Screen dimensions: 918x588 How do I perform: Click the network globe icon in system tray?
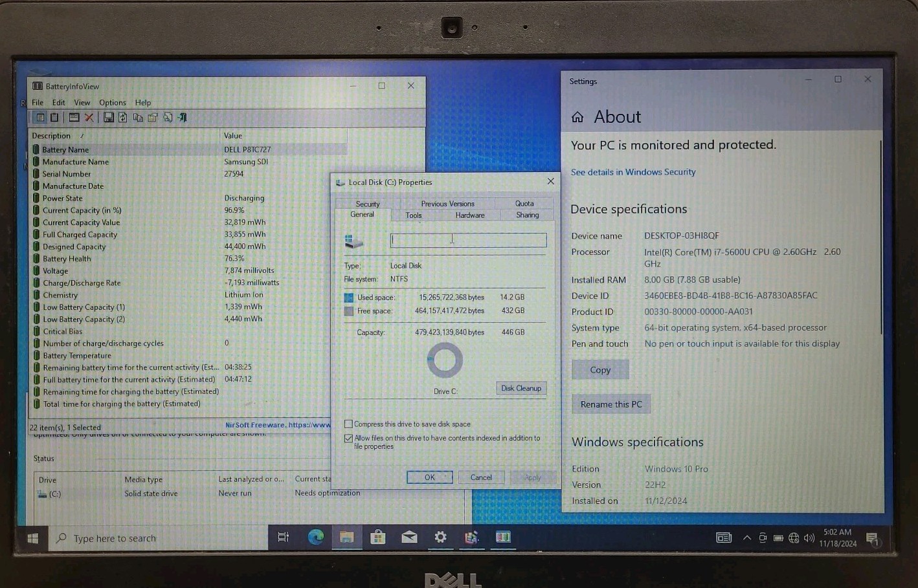[794, 538]
